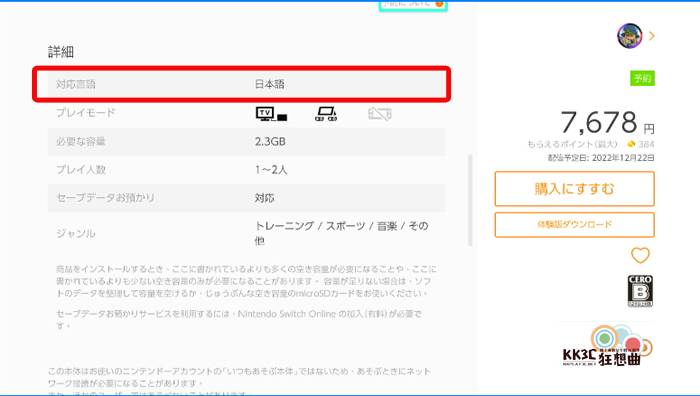The image size is (700, 396).
Task: Click the release date 2022年12月22日
Action: pyautogui.click(x=623, y=158)
